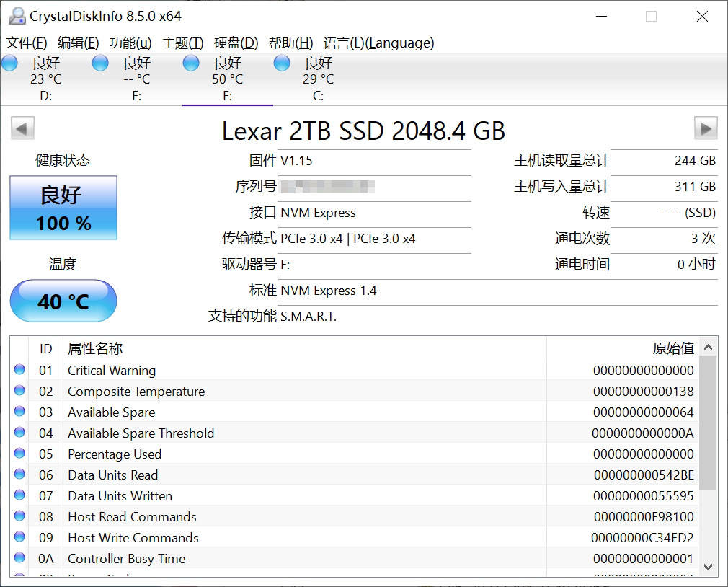Click the 40°C temperature gauge

pos(63,301)
